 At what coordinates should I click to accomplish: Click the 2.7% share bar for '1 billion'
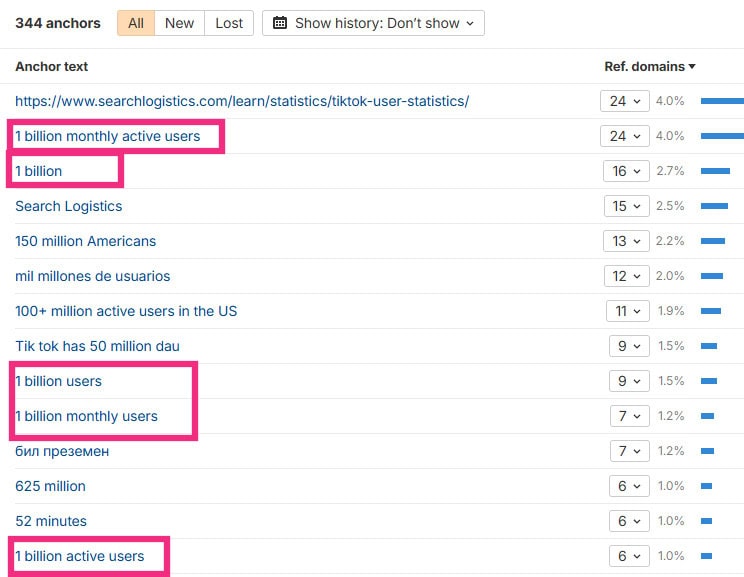click(x=715, y=171)
